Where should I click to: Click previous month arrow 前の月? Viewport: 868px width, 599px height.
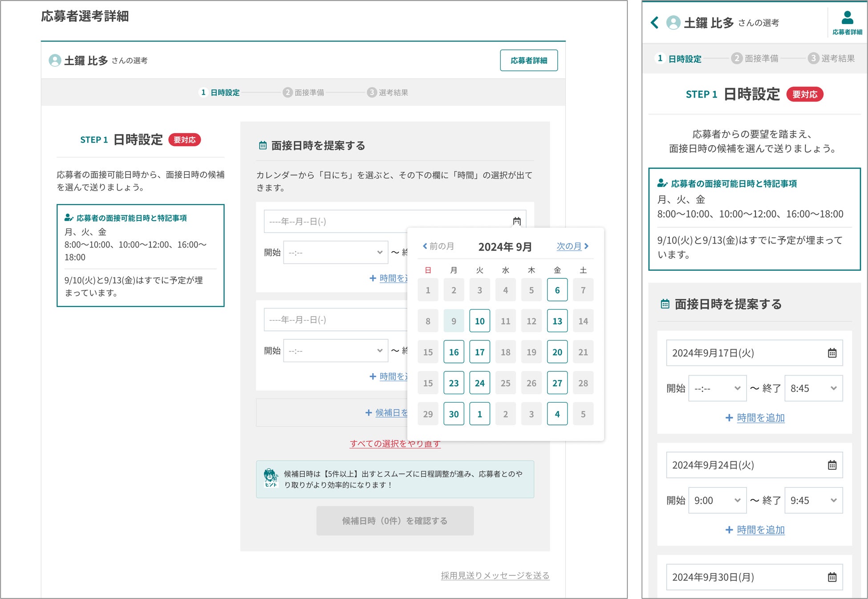pyautogui.click(x=438, y=246)
